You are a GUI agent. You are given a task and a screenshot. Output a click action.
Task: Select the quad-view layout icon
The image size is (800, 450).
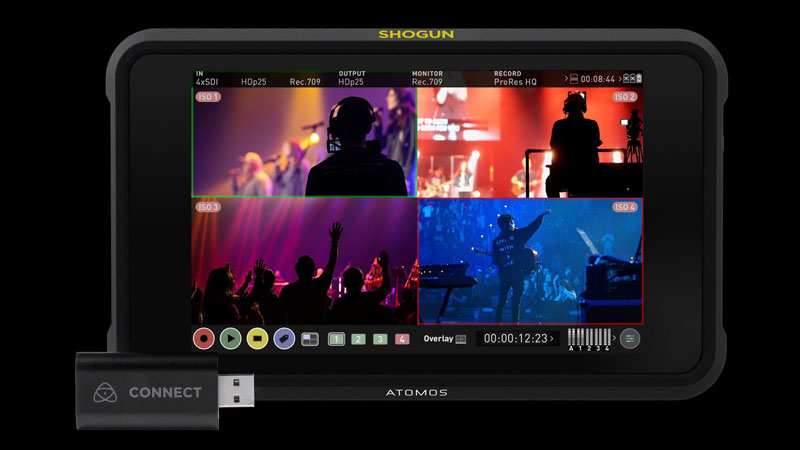(310, 339)
